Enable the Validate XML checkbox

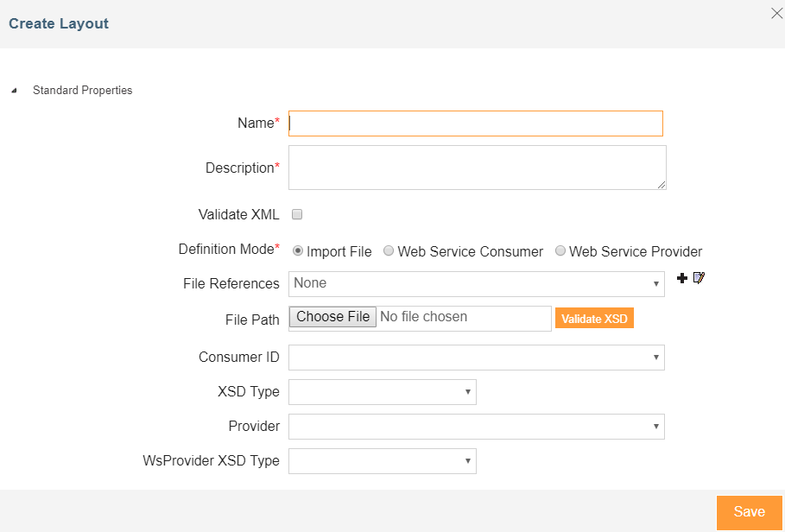tap(296, 214)
